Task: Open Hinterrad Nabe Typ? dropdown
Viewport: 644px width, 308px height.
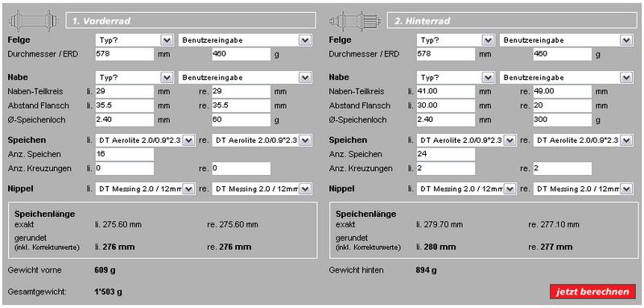Action: [x=455, y=77]
